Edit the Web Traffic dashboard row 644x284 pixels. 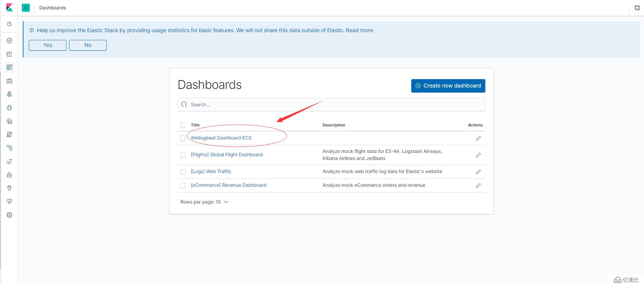point(479,172)
